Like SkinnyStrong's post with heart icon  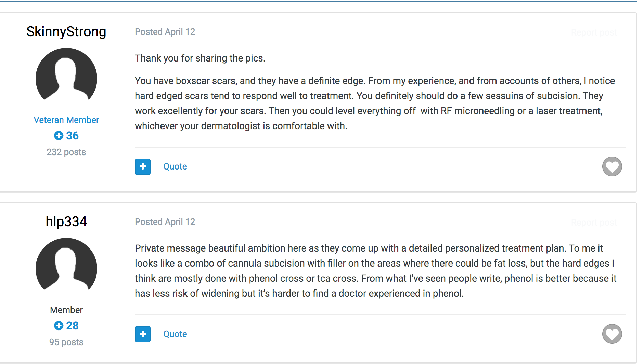(x=612, y=166)
